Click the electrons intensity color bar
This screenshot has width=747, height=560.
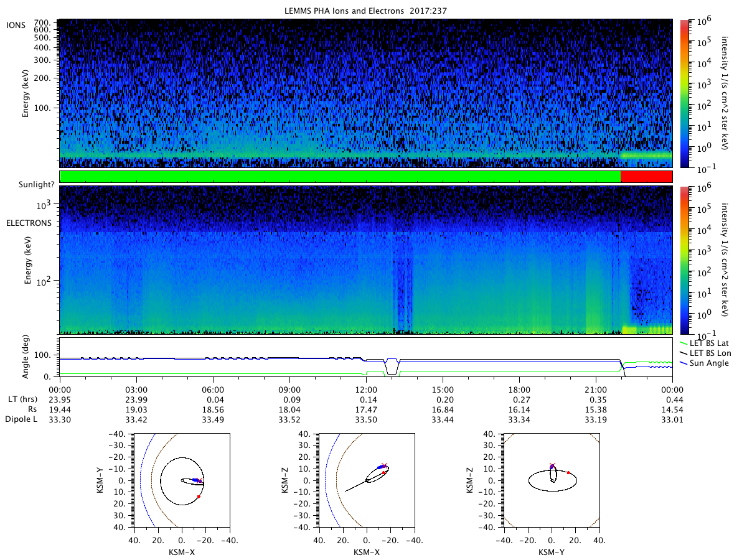coord(685,259)
